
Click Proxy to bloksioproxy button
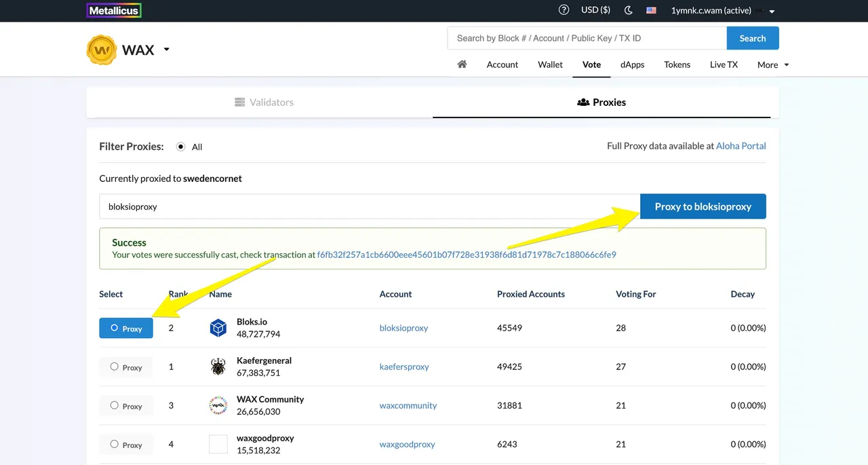pyautogui.click(x=703, y=206)
